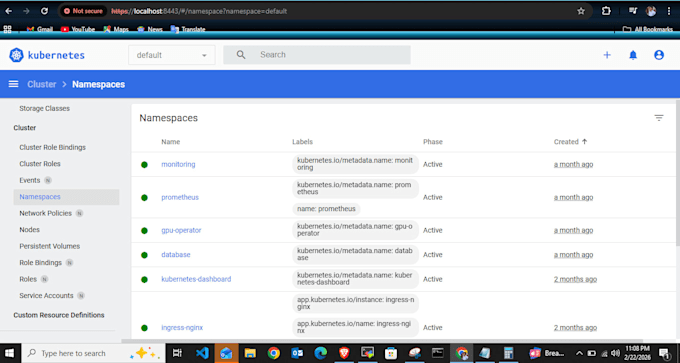Open Nodes in the sidebar

coord(29,230)
